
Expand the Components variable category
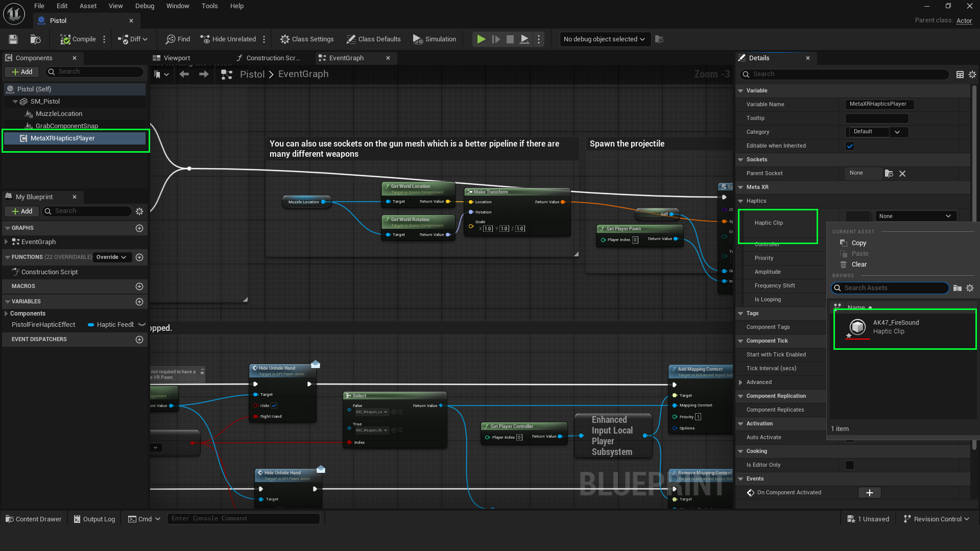click(x=6, y=314)
